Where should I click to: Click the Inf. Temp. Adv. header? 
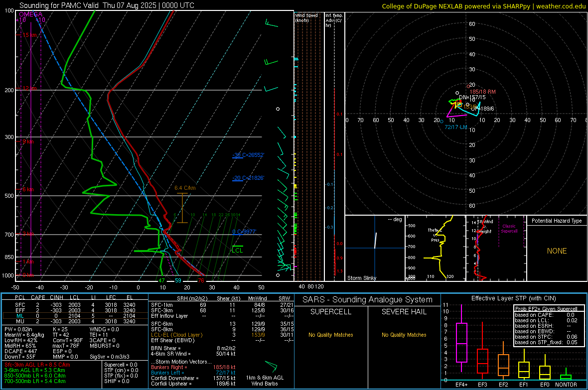pyautogui.click(x=334, y=20)
